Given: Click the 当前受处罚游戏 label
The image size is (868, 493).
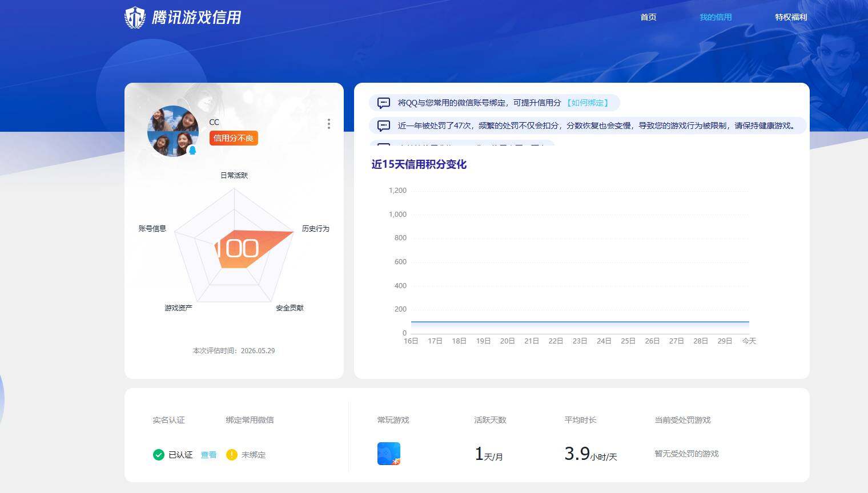Looking at the screenshot, I should click(682, 420).
